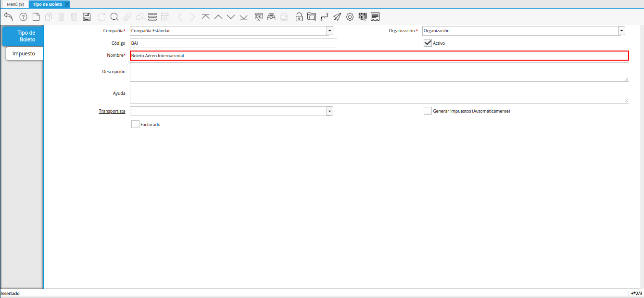The width and height of the screenshot is (644, 298).
Task: Go to the previous record up-chevron icon
Action: [x=218, y=17]
